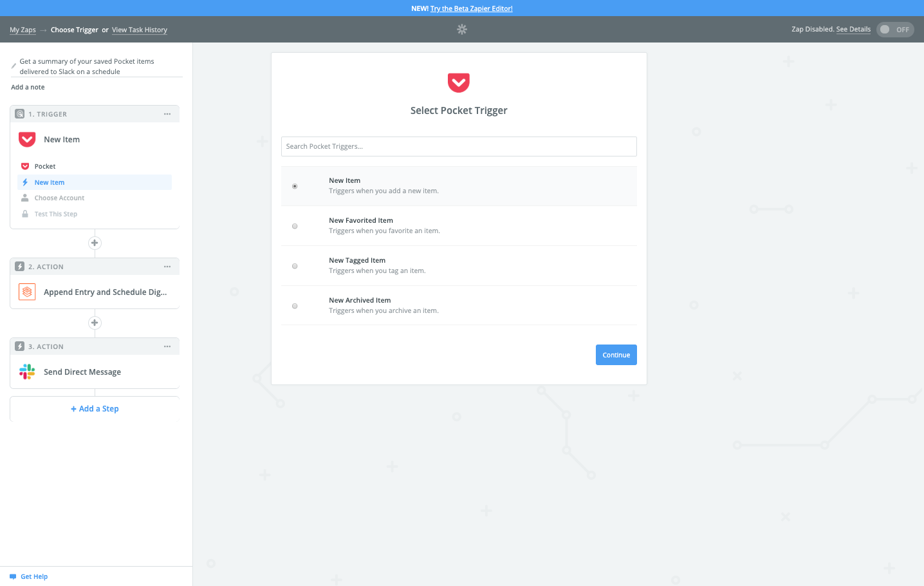
Task: Select the New Item radio button
Action: (295, 186)
